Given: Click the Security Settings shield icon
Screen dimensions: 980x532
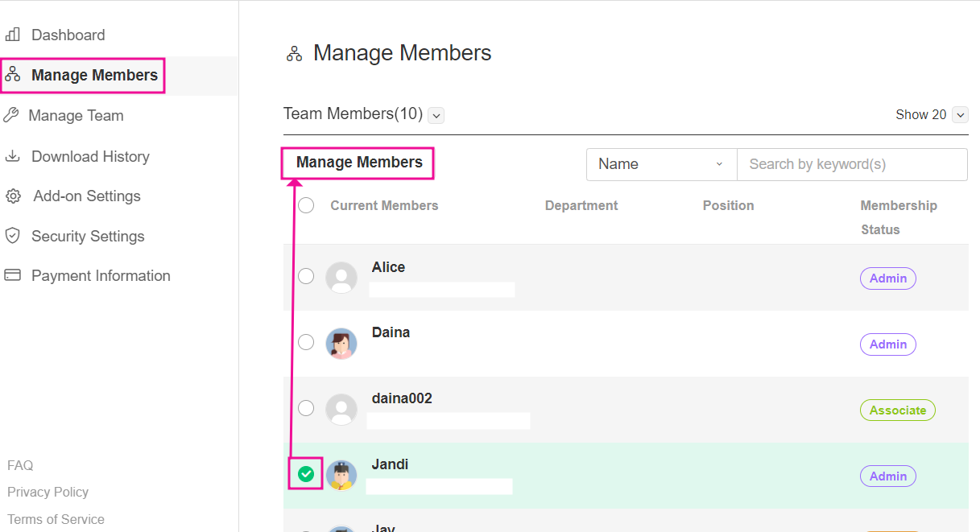Looking at the screenshot, I should pos(13,236).
